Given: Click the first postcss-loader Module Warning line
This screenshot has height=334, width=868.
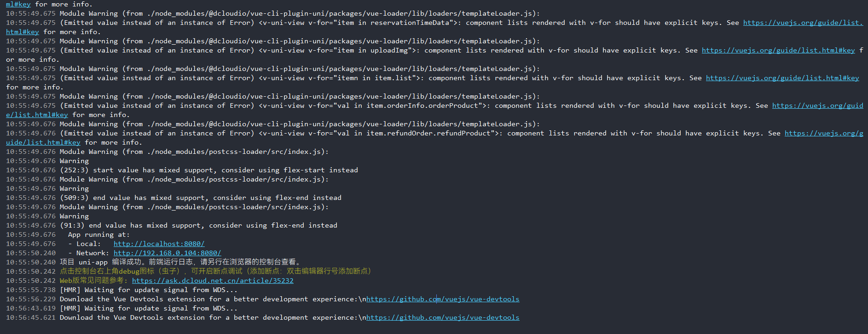Looking at the screenshot, I should coord(194,152).
